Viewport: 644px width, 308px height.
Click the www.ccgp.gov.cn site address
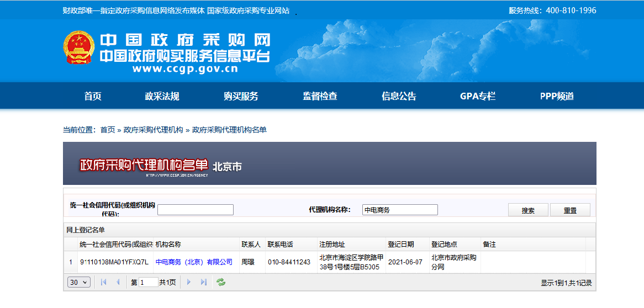(x=185, y=69)
